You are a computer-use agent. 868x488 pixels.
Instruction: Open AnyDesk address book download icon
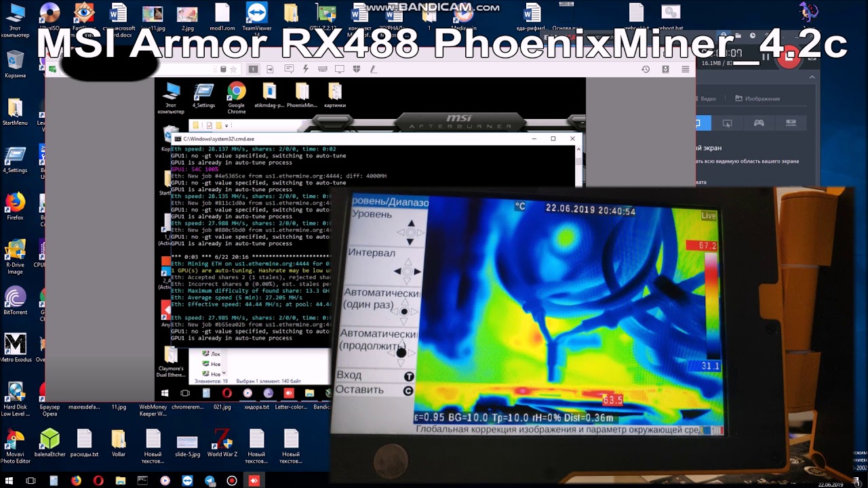665,69
